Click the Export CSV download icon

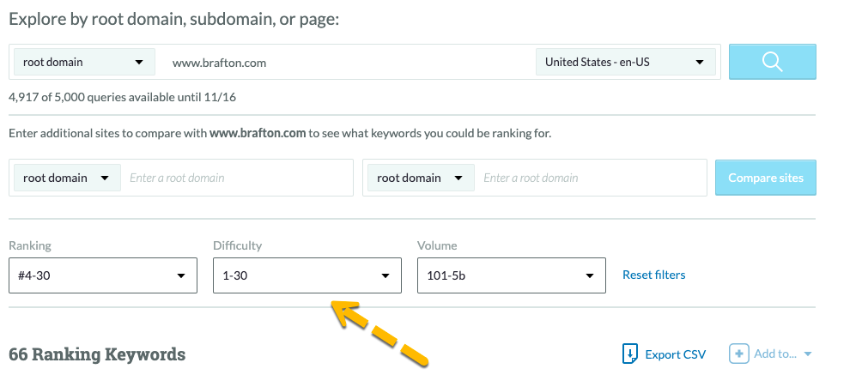point(631,354)
